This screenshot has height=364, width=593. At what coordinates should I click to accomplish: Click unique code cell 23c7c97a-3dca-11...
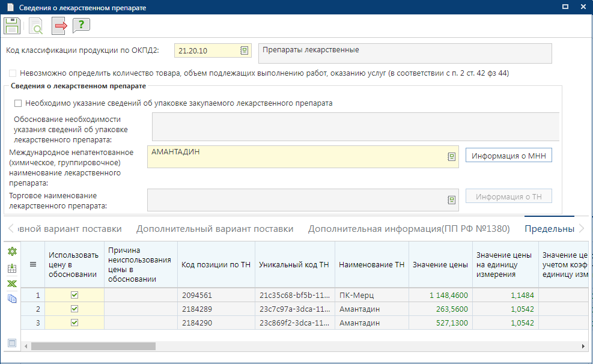pyautogui.click(x=294, y=309)
